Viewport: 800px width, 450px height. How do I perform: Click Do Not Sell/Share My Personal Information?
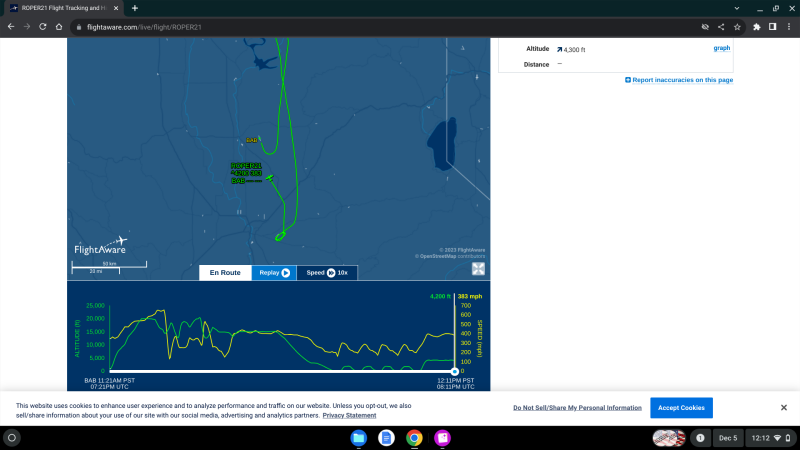coord(577,408)
